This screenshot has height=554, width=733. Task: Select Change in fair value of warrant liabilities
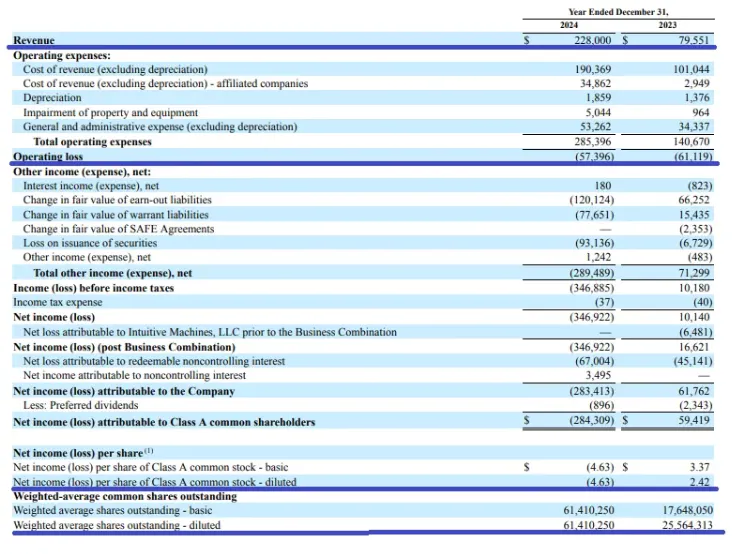115,215
